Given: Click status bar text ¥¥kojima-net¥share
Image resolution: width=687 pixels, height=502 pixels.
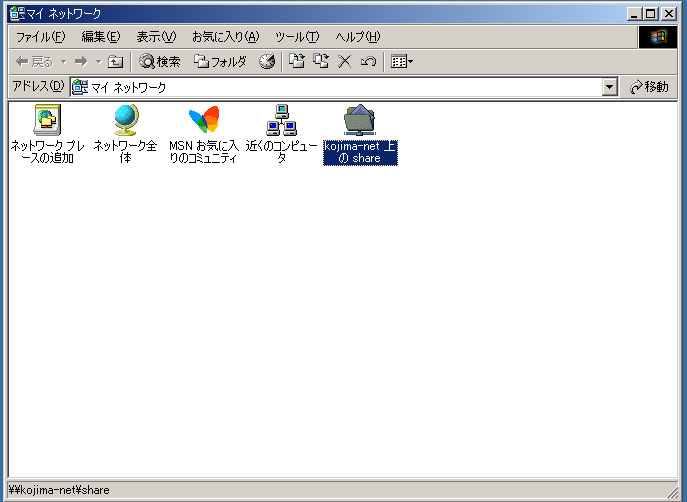Looking at the screenshot, I should [59, 490].
